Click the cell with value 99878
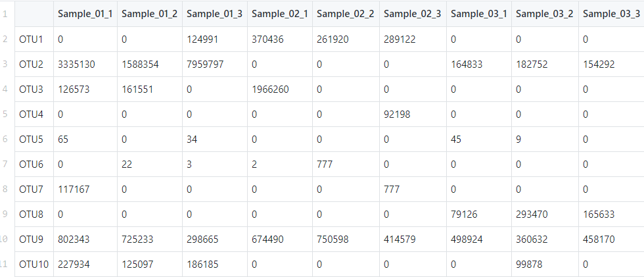The height and width of the screenshot is (277, 644). pos(545,264)
